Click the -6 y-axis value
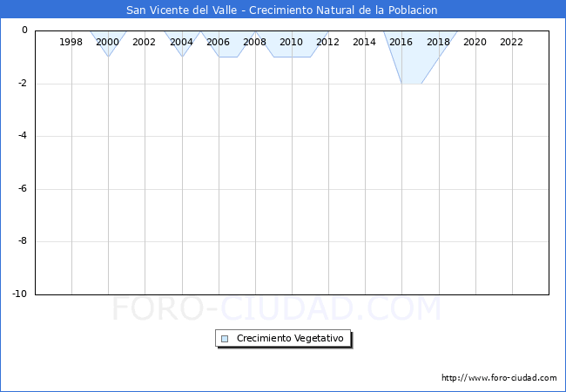This screenshot has width=566, height=392. pyautogui.click(x=23, y=188)
